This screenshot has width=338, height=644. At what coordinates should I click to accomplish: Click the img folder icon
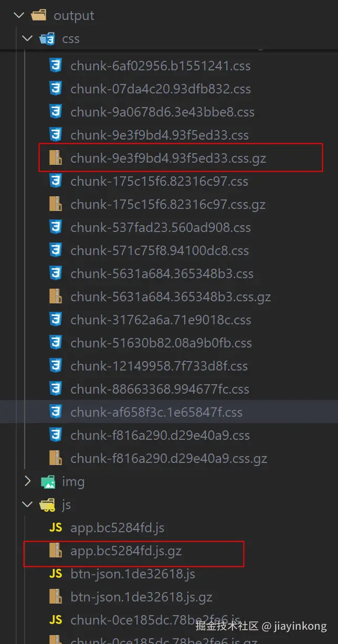[48, 481]
